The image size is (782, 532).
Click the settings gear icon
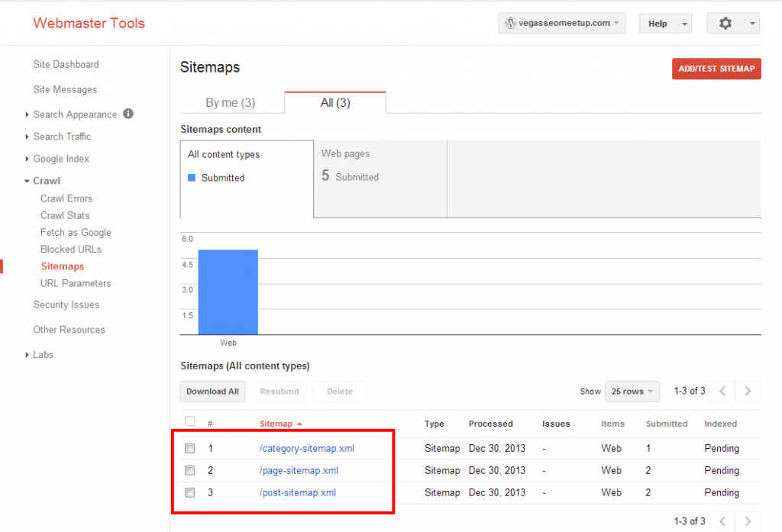point(725,23)
